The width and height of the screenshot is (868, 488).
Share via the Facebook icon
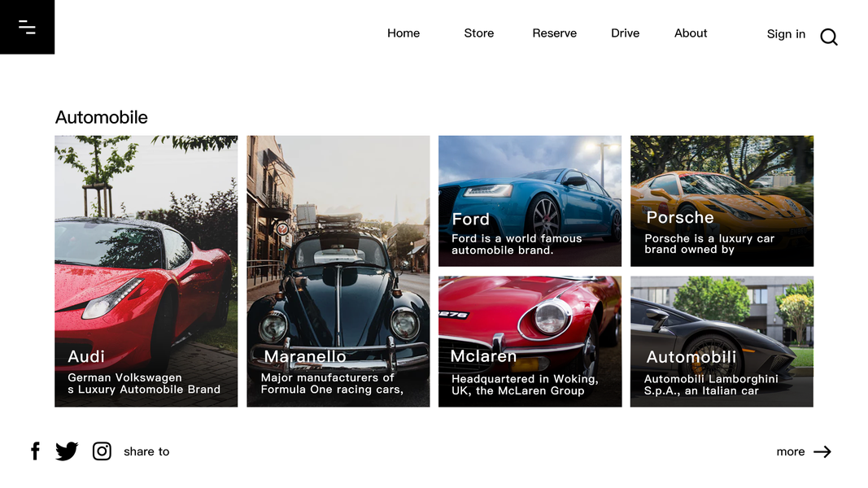(36, 451)
